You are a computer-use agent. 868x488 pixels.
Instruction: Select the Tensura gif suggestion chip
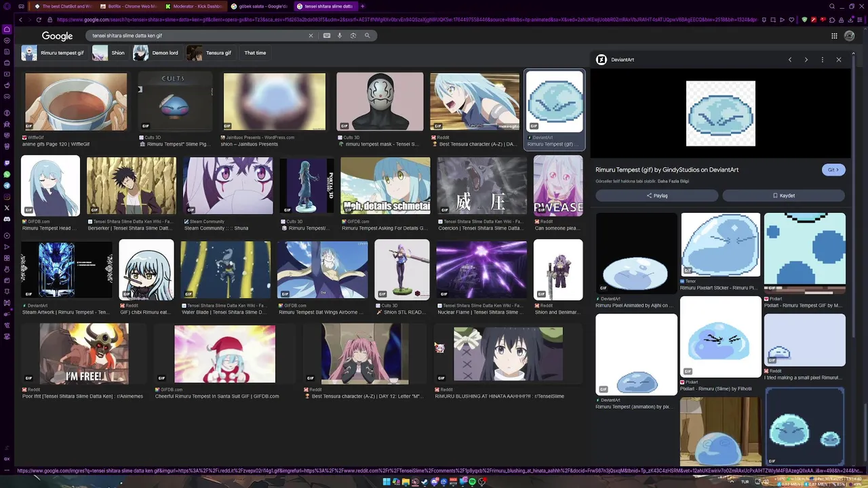point(210,53)
